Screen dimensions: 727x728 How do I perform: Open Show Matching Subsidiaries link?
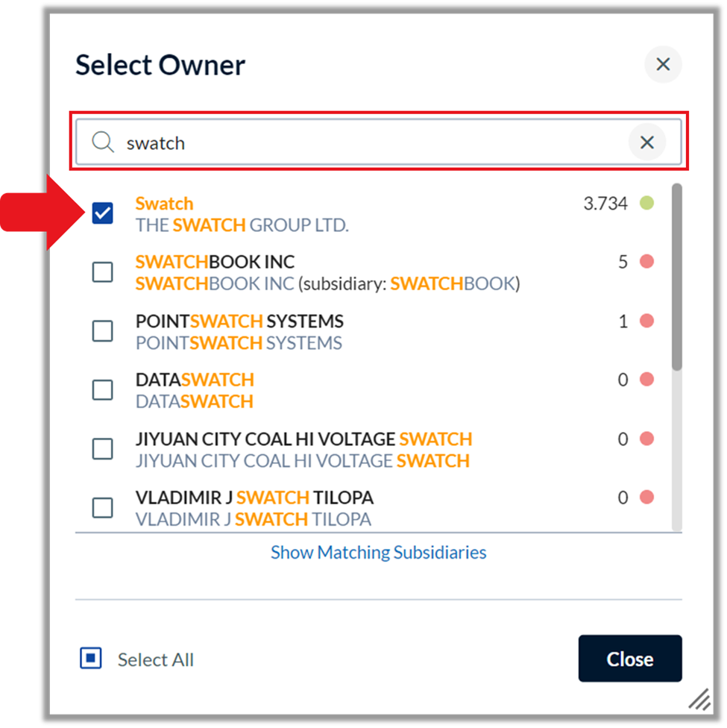coord(378,553)
